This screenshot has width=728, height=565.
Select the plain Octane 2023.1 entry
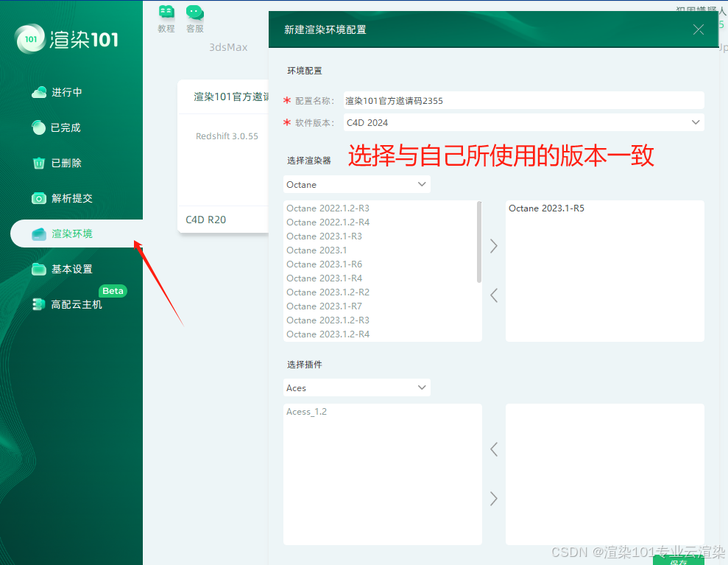(317, 250)
